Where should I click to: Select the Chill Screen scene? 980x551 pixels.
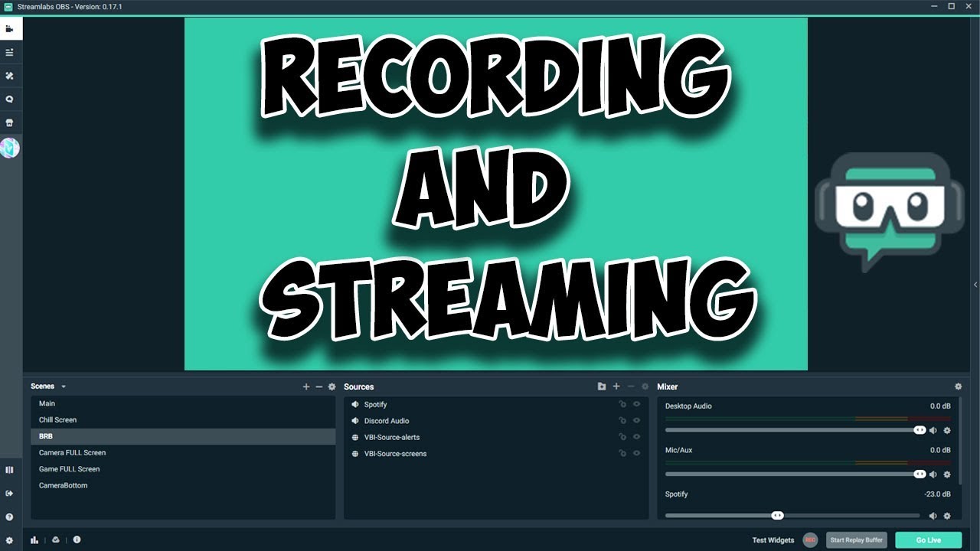[57, 419]
